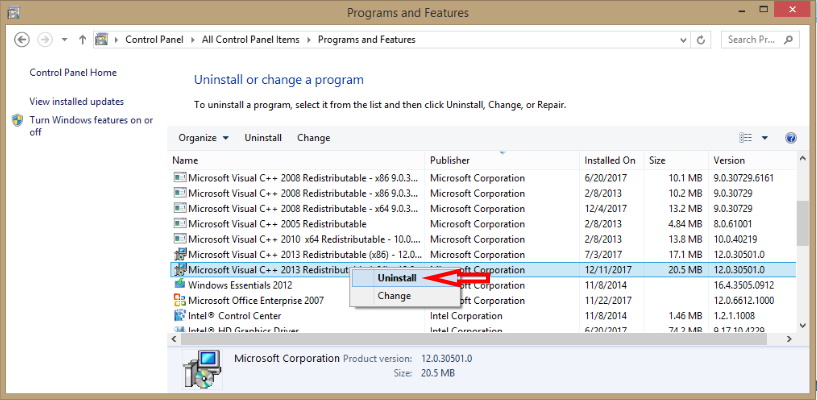
Task: Sort by the Version column header
Action: [x=752, y=160]
